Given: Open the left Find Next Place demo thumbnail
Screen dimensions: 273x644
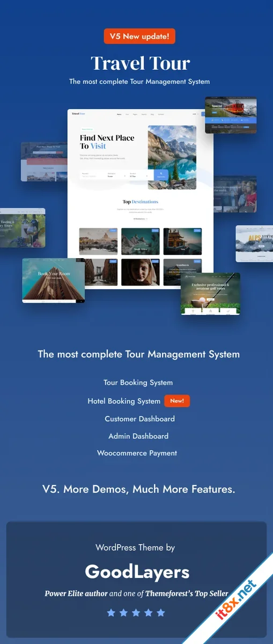Looking at the screenshot, I should click(x=44, y=162).
